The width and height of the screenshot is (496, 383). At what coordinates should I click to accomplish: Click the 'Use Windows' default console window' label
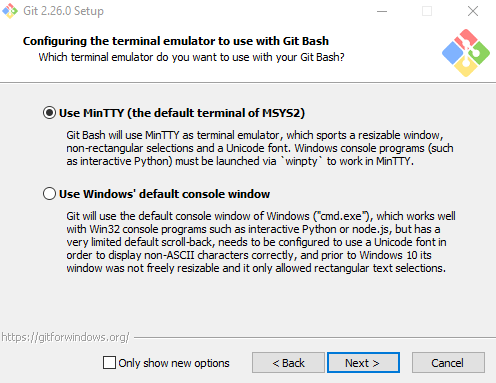coord(164,194)
